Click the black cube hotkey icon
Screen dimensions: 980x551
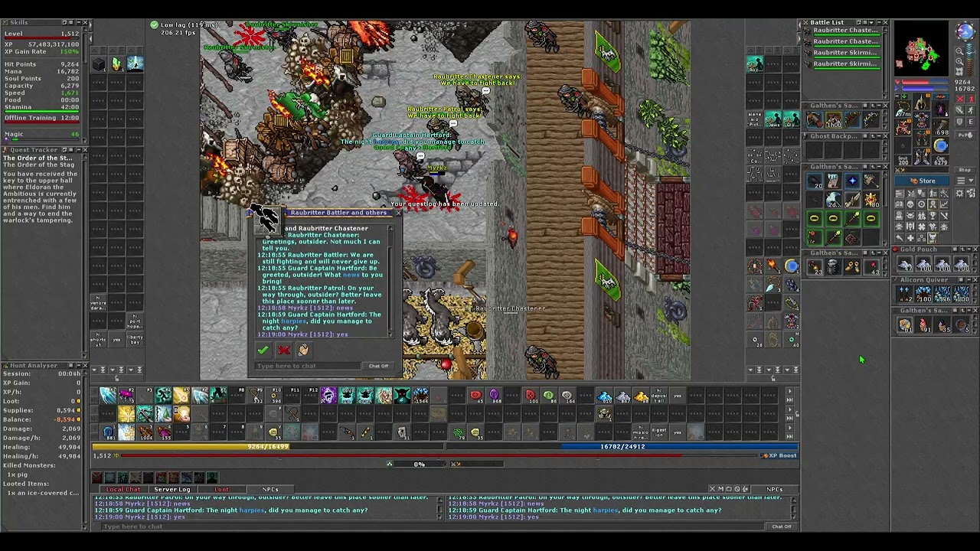point(99,64)
